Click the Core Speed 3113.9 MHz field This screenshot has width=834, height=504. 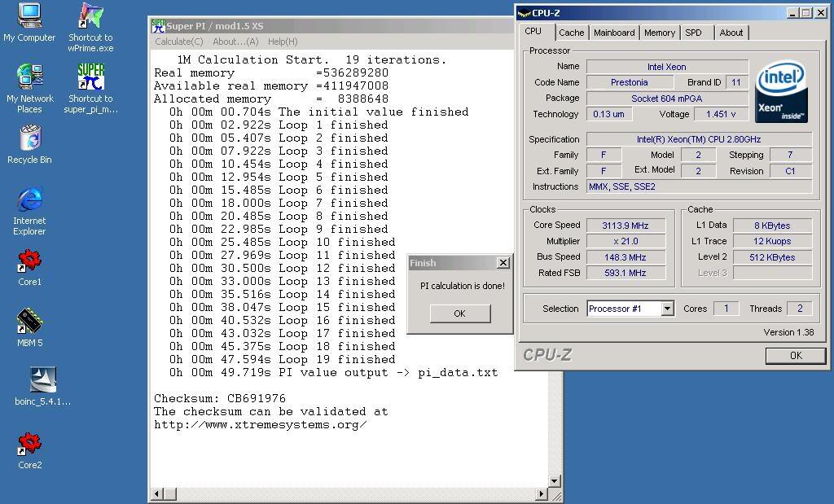625,226
